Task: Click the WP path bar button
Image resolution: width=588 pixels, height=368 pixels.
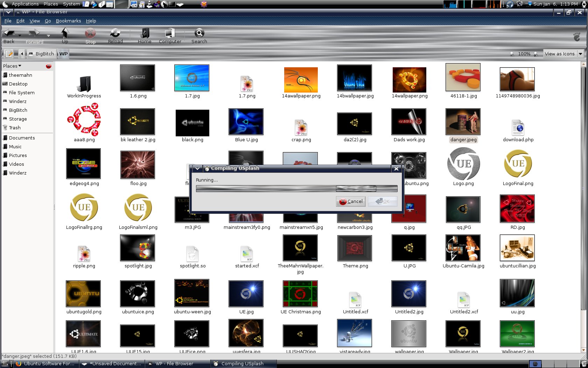Action: (63, 54)
